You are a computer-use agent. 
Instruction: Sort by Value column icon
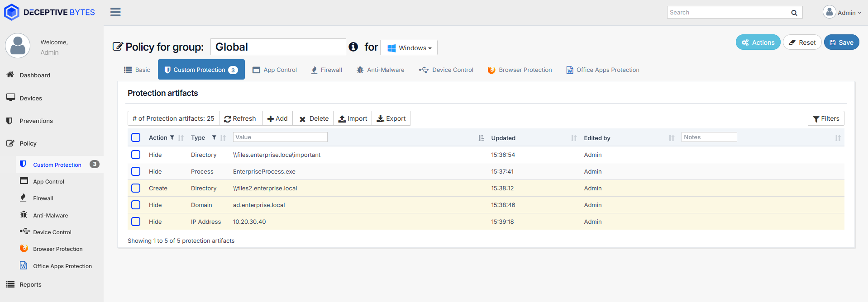(481, 138)
